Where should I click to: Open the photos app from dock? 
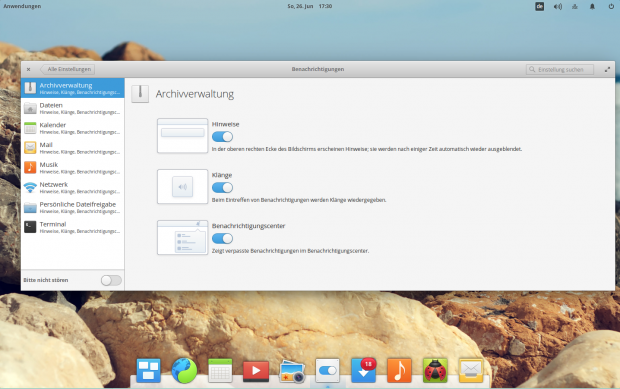click(x=292, y=372)
